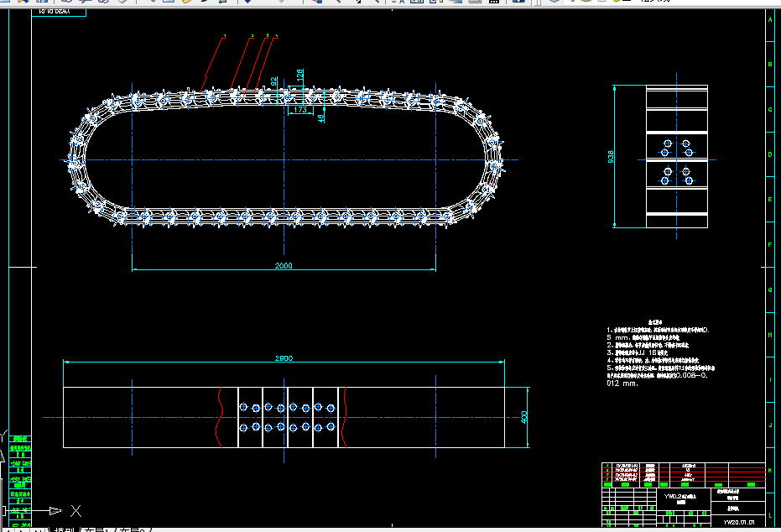Click the mirrored drawing number box at top-left
781x532 pixels.
[59, 12]
